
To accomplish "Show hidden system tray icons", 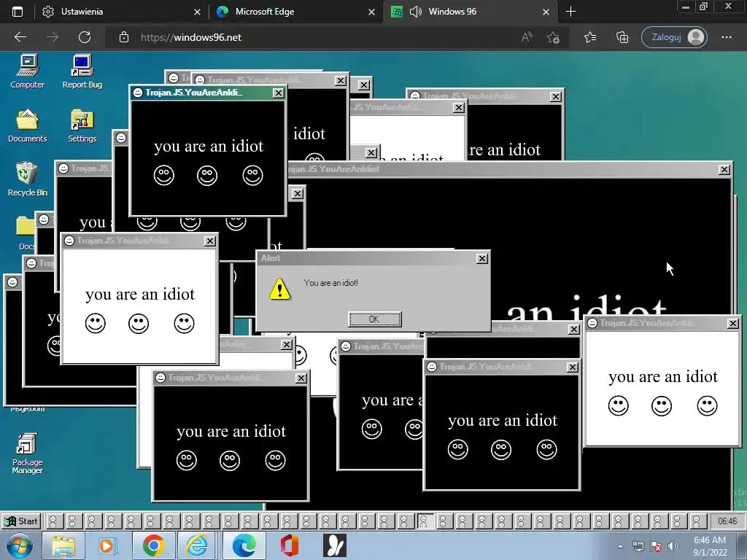I will pyautogui.click(x=620, y=546).
